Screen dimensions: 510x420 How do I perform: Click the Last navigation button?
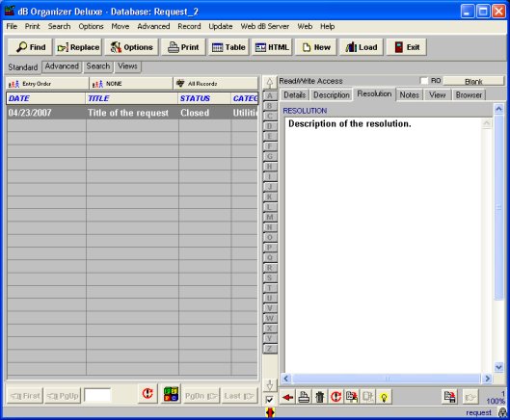coord(239,396)
